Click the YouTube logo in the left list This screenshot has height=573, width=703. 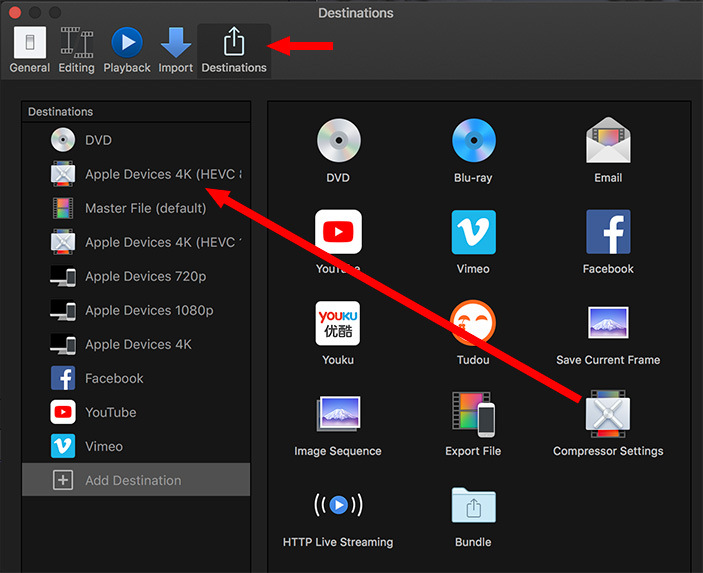pos(63,412)
